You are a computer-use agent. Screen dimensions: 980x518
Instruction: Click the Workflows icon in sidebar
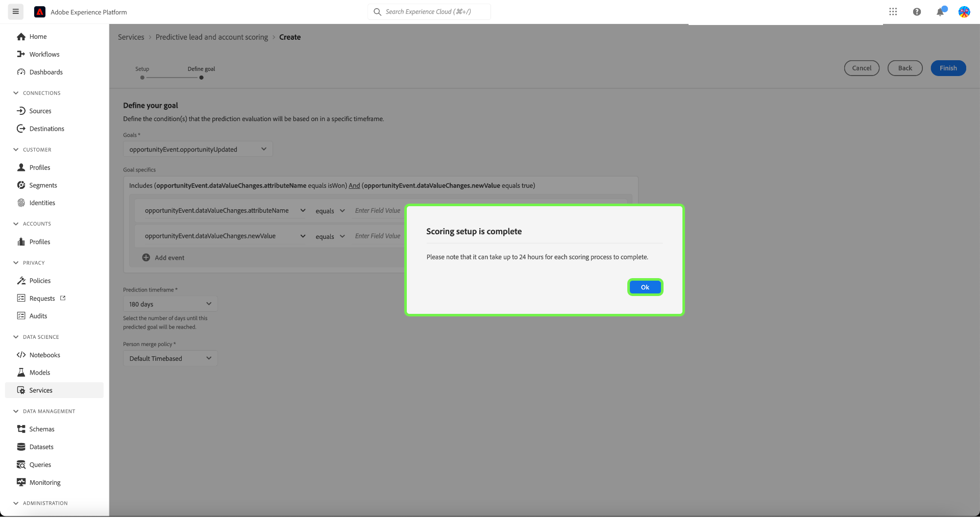click(21, 54)
